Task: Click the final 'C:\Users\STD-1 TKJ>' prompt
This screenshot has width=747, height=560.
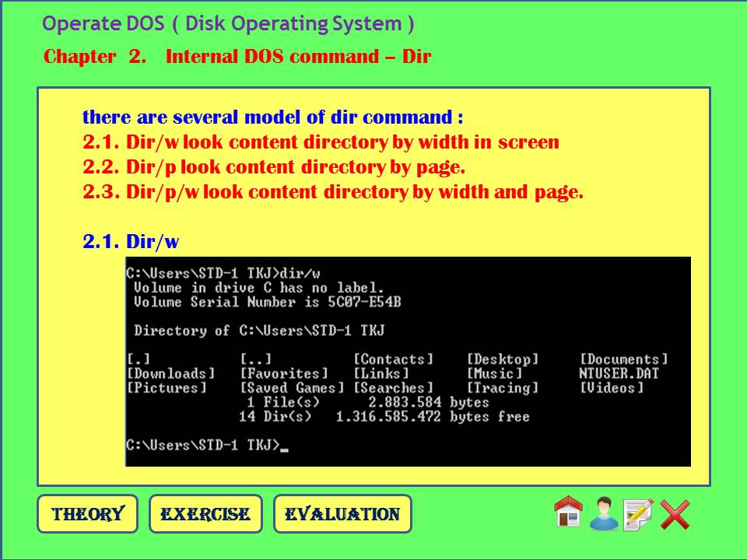Action: coord(203,445)
